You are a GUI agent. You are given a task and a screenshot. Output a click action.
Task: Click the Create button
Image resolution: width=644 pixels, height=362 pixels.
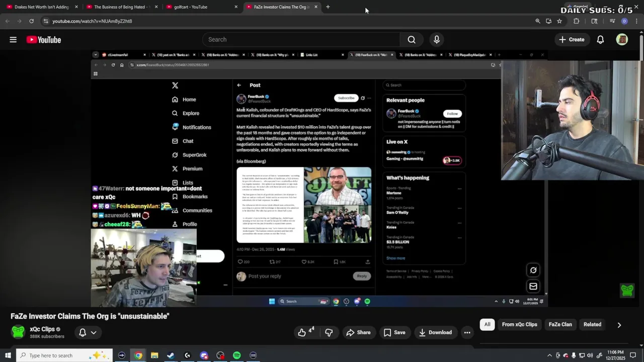click(x=572, y=40)
